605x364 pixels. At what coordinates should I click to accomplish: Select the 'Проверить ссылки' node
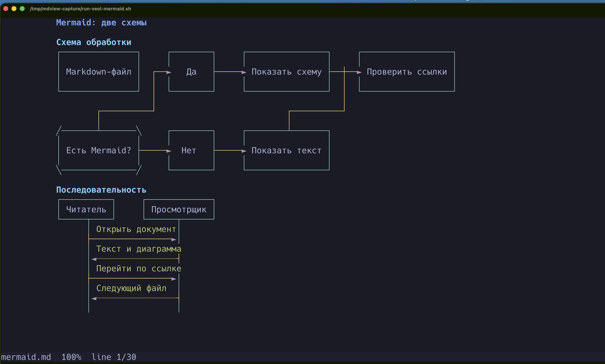[x=407, y=72]
